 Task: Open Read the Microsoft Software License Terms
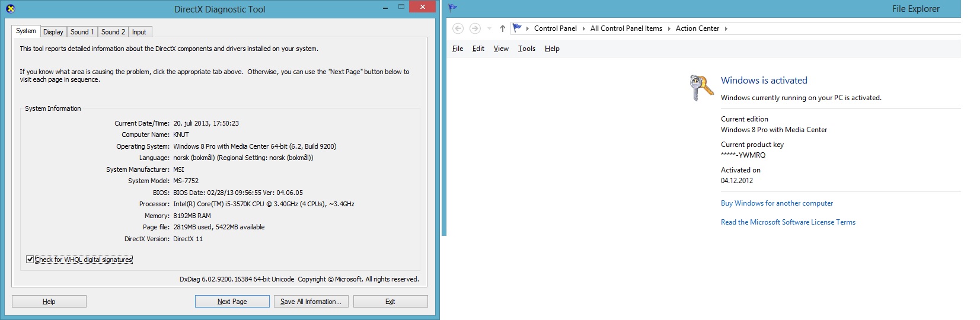point(788,222)
